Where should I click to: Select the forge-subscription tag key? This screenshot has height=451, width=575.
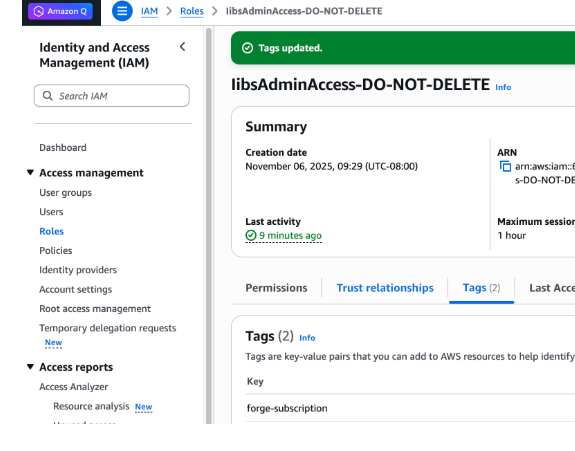[287, 408]
